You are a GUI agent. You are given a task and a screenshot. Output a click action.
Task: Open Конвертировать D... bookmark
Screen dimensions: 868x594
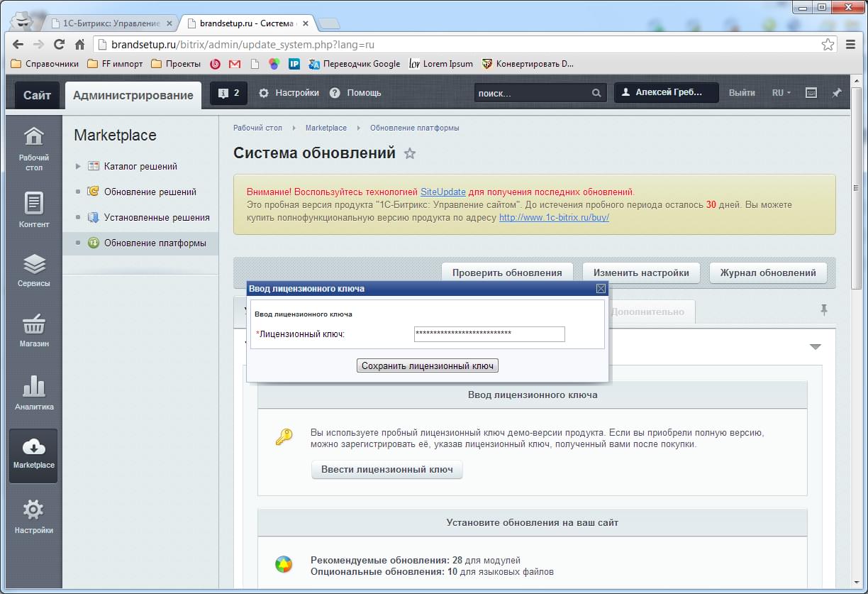[528, 64]
